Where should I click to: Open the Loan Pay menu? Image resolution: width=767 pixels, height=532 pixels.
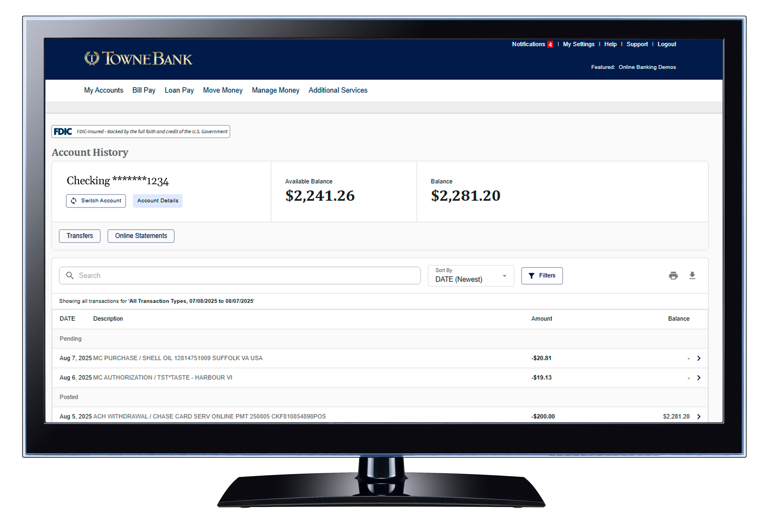[x=179, y=90]
